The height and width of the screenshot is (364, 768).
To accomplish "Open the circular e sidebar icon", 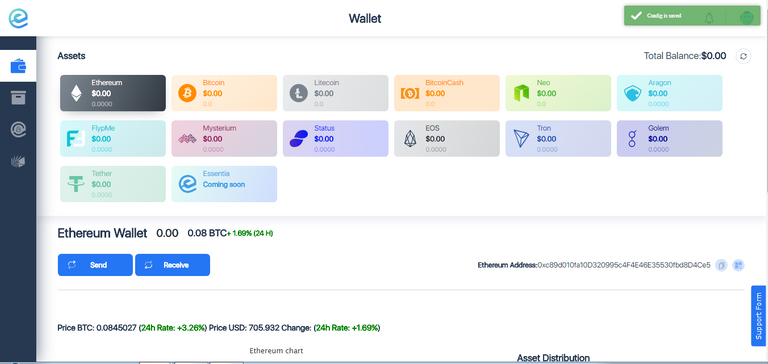I will [x=18, y=129].
